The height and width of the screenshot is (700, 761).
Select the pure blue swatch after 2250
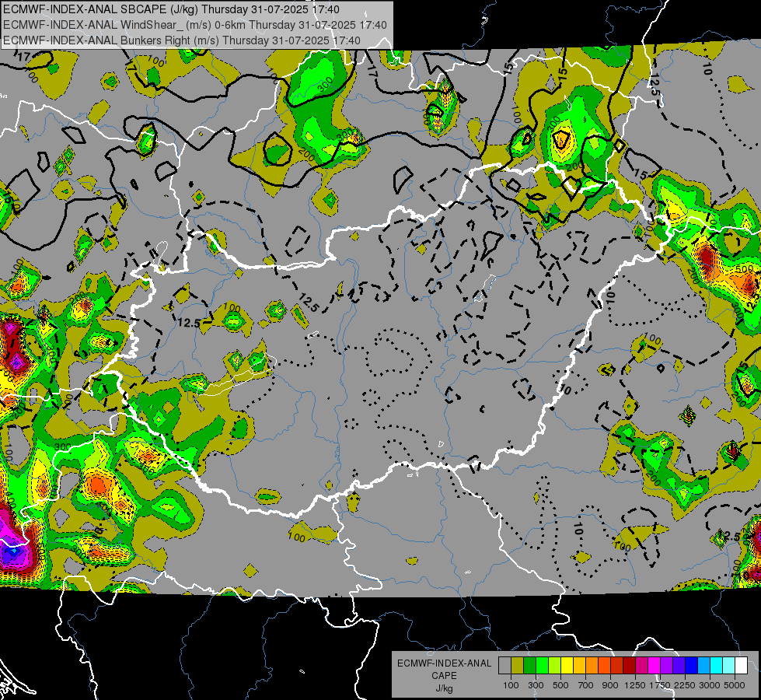point(692,666)
